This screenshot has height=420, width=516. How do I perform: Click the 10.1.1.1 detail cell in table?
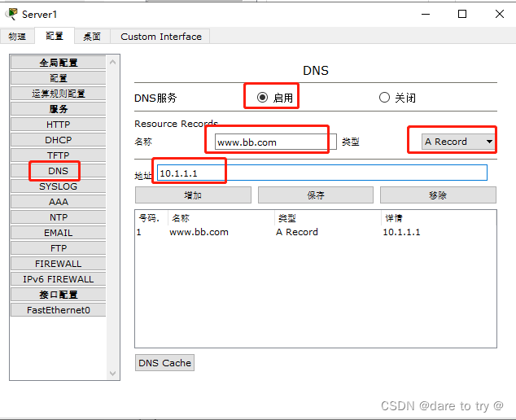click(401, 232)
